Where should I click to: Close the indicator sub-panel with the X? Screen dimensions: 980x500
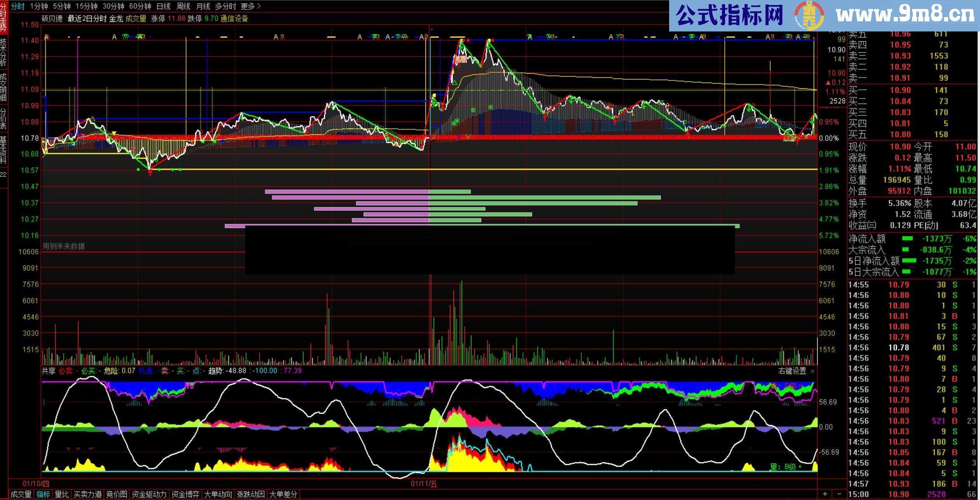point(813,372)
